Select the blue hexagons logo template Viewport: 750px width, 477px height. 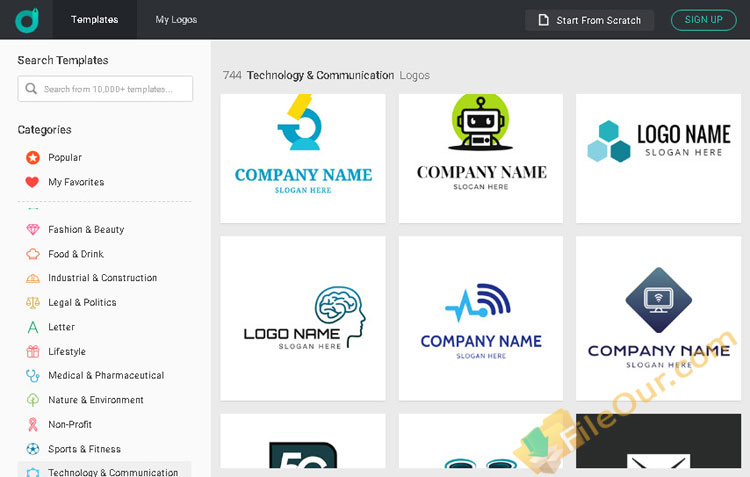(x=658, y=158)
